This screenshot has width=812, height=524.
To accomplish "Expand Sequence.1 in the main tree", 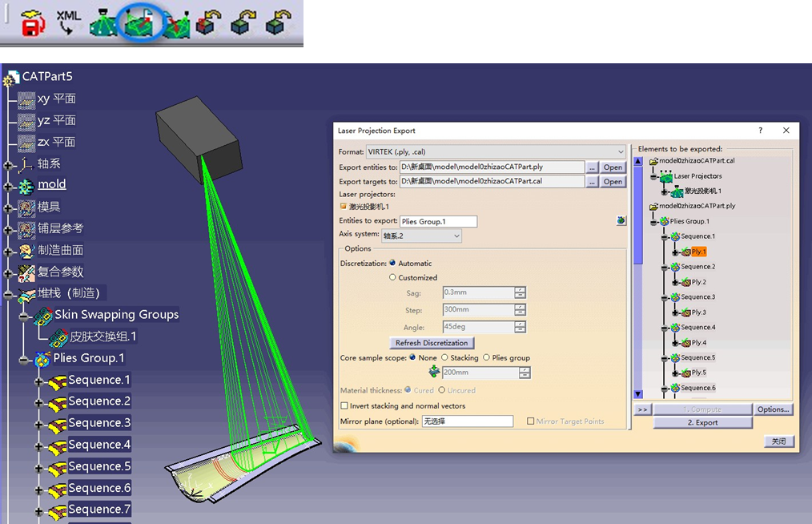I will (39, 381).
